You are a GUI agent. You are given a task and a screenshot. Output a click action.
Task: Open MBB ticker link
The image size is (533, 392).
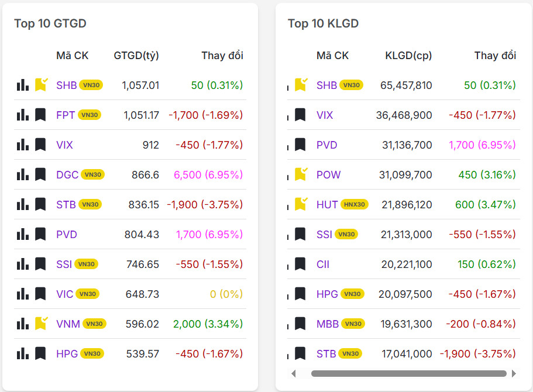pos(327,324)
